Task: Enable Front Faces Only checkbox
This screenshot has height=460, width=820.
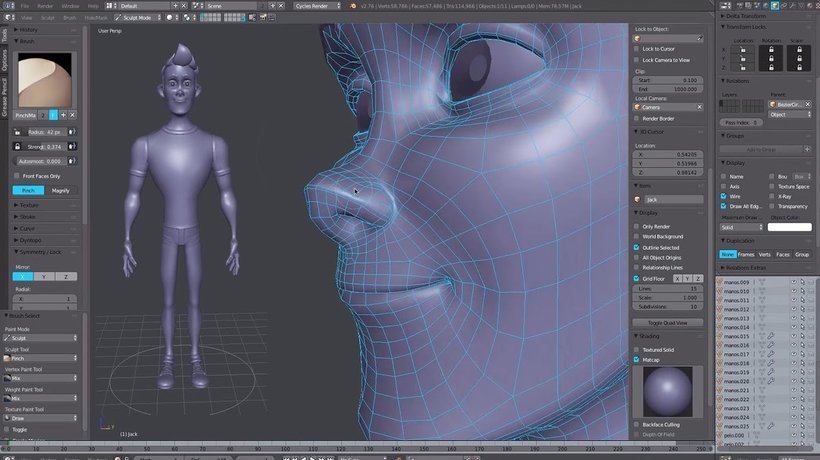Action: click(17, 176)
